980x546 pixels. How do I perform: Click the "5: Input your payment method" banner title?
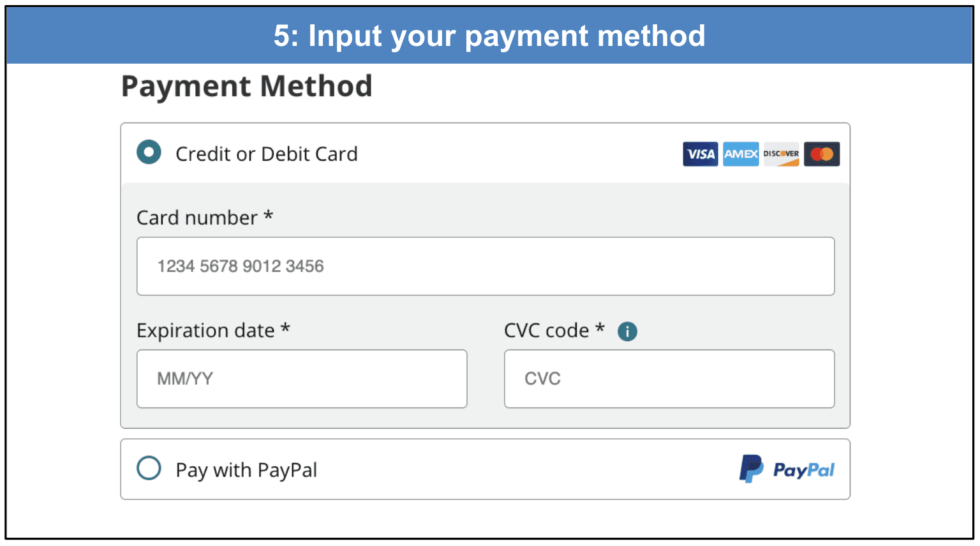click(489, 36)
